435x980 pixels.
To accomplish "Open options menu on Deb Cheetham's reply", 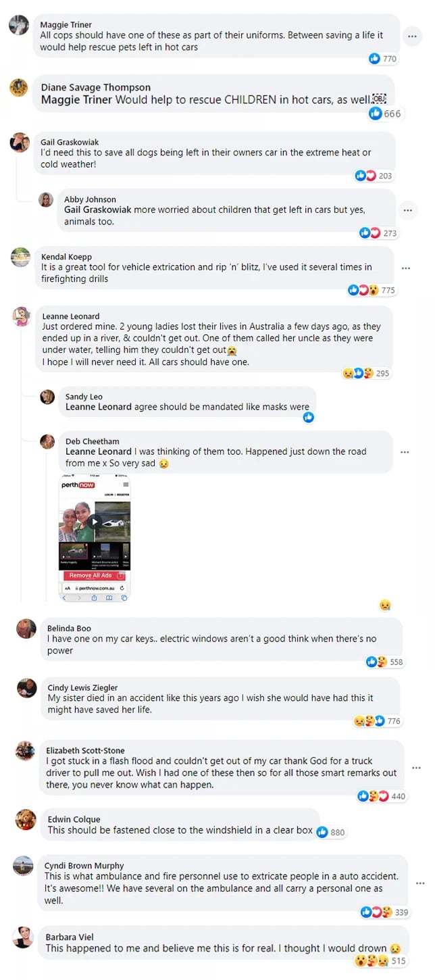I will pos(404,451).
